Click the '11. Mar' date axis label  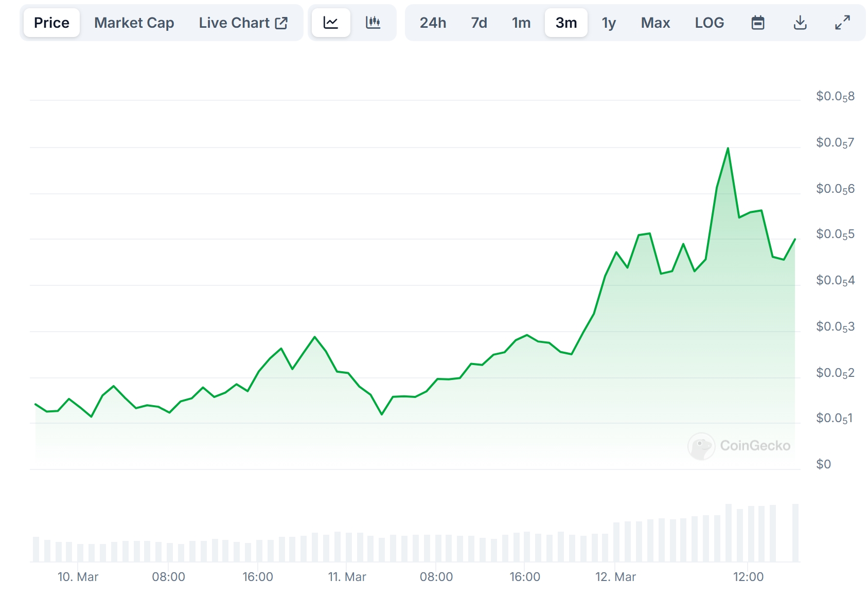pyautogui.click(x=347, y=577)
